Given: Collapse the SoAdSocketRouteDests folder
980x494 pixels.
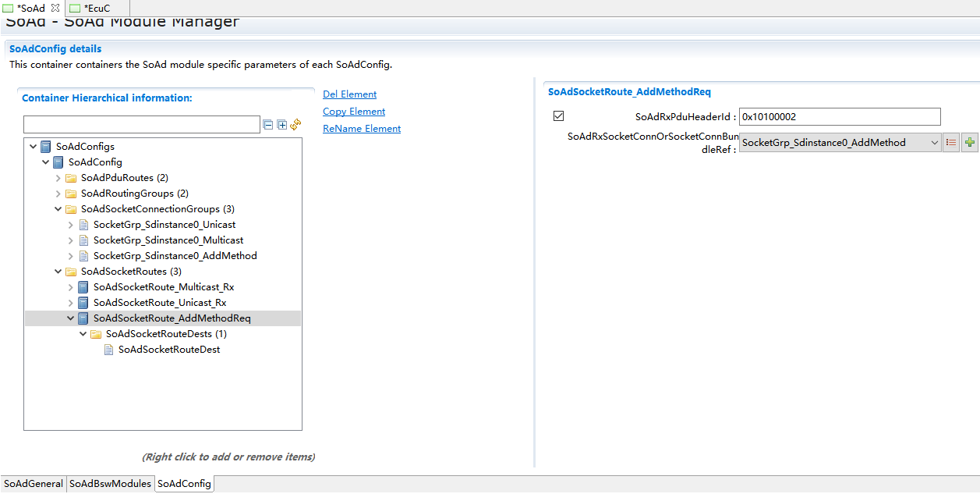Looking at the screenshot, I should tap(83, 334).
